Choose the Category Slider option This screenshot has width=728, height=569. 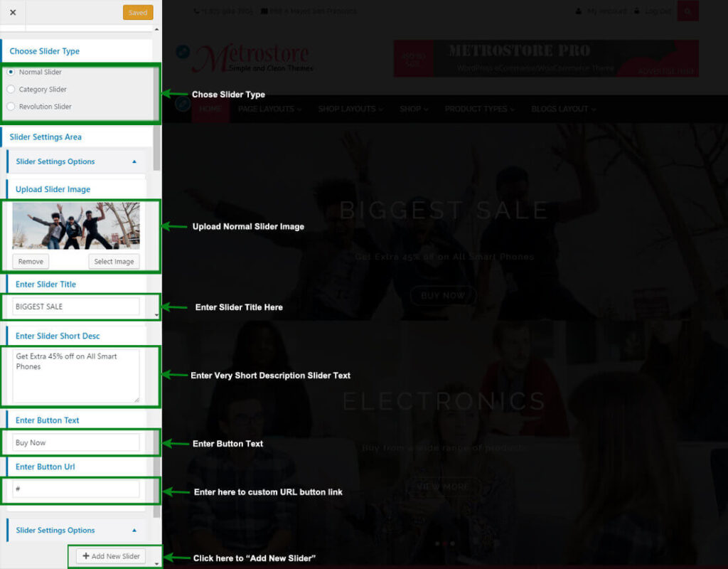pyautogui.click(x=11, y=90)
